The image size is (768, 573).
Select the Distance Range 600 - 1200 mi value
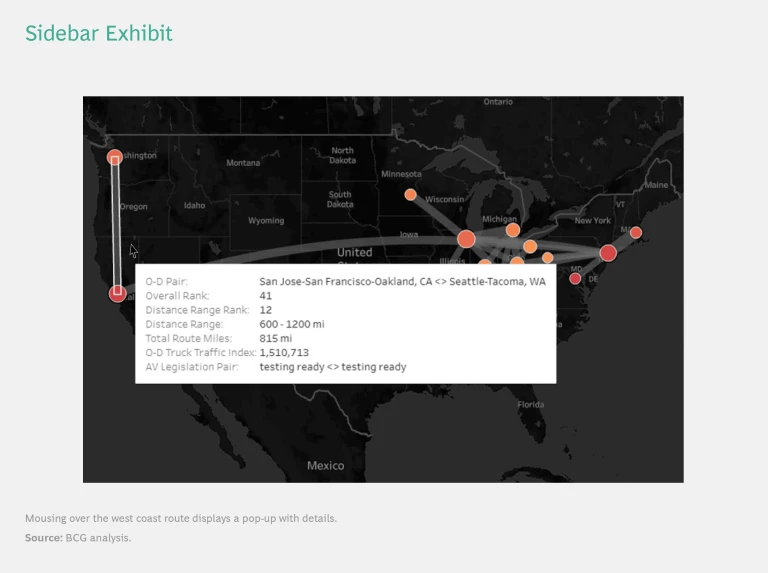(x=291, y=325)
